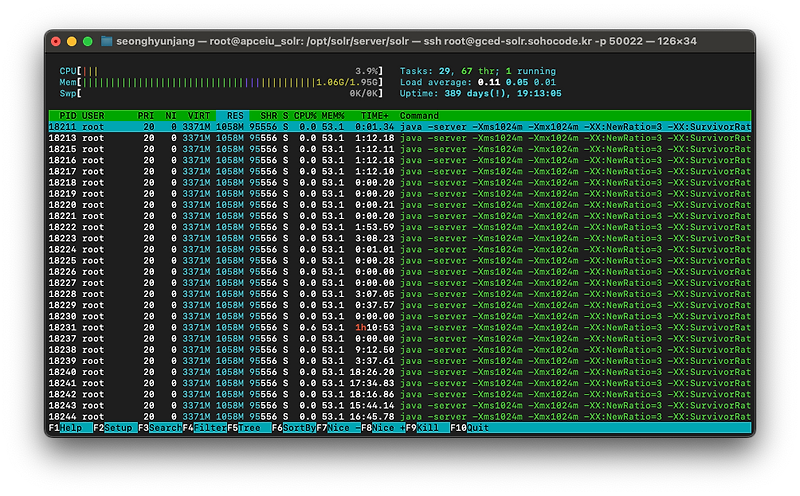Image resolution: width=800 pixels, height=496 pixels.
Task: Open F6 SortBy in the footer bar
Action: click(x=294, y=428)
